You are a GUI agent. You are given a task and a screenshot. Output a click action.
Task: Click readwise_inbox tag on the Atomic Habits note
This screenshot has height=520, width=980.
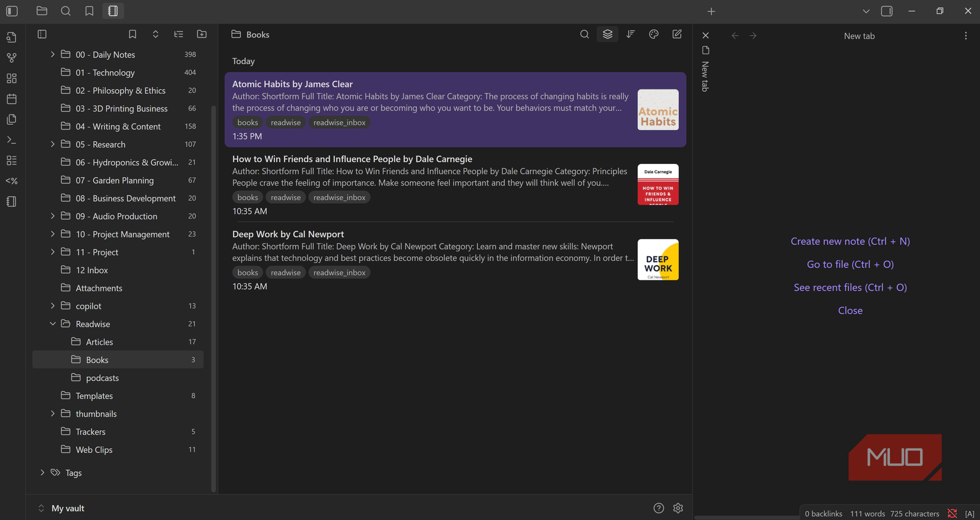click(339, 122)
